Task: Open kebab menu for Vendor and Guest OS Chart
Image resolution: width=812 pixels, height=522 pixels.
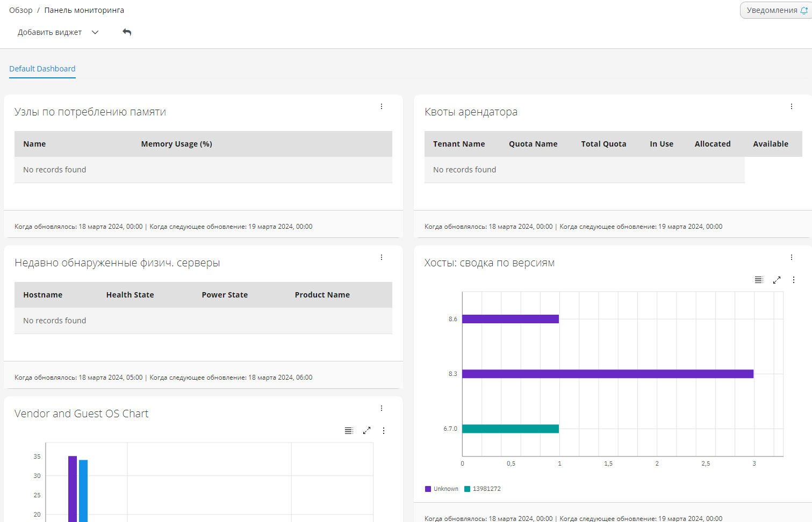Action: click(x=382, y=408)
